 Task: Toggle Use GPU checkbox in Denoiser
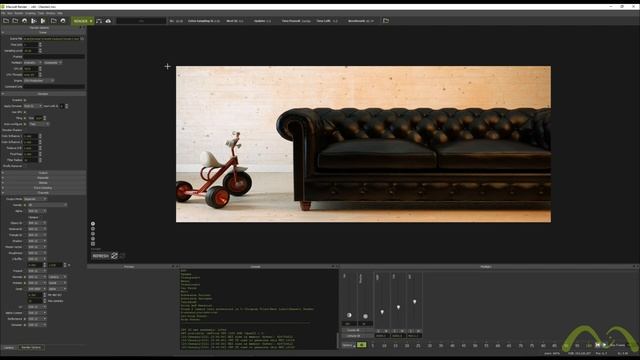tap(25, 112)
